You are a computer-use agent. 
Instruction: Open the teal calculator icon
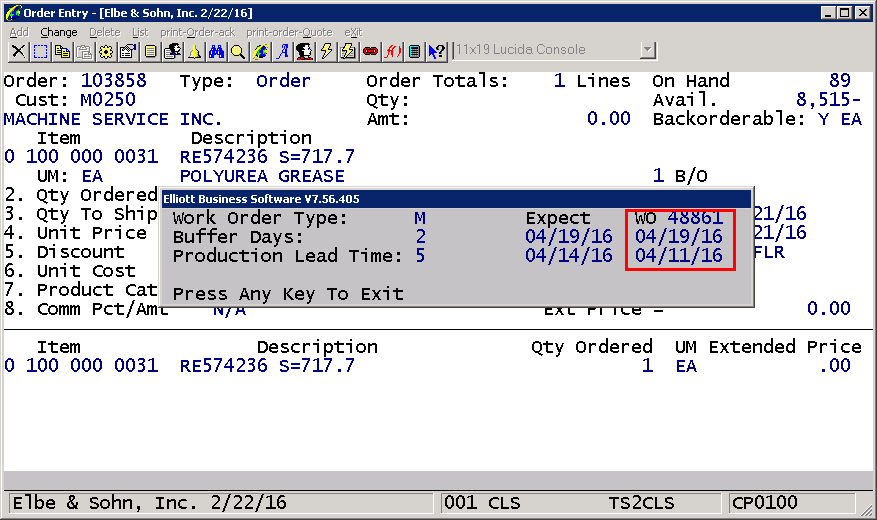tap(414, 51)
